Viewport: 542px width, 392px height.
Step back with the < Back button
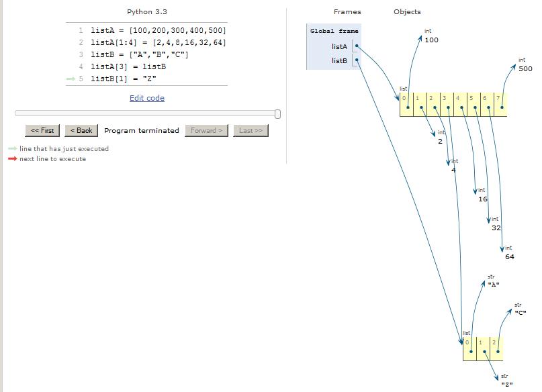[x=81, y=130]
